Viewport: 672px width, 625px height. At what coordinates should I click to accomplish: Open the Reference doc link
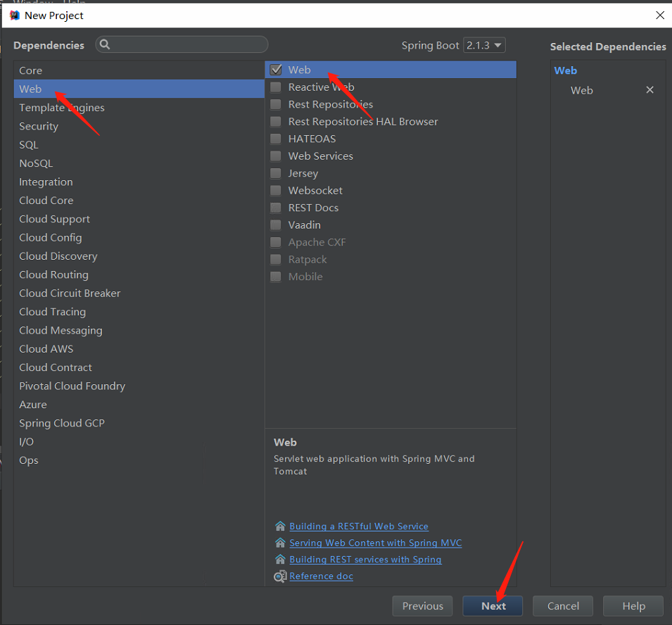321,576
